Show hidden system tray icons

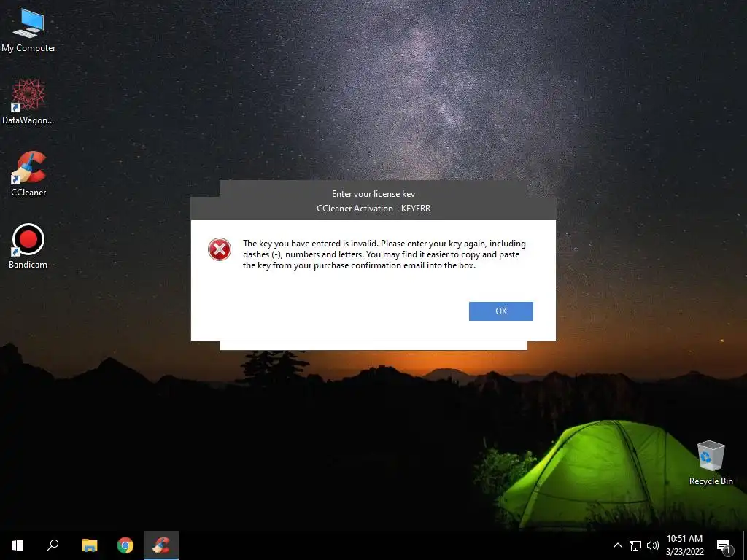coord(617,545)
